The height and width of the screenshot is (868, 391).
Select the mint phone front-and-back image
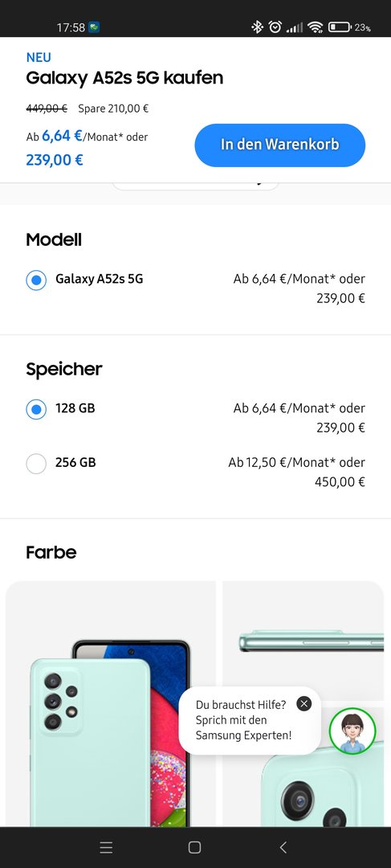[111, 704]
